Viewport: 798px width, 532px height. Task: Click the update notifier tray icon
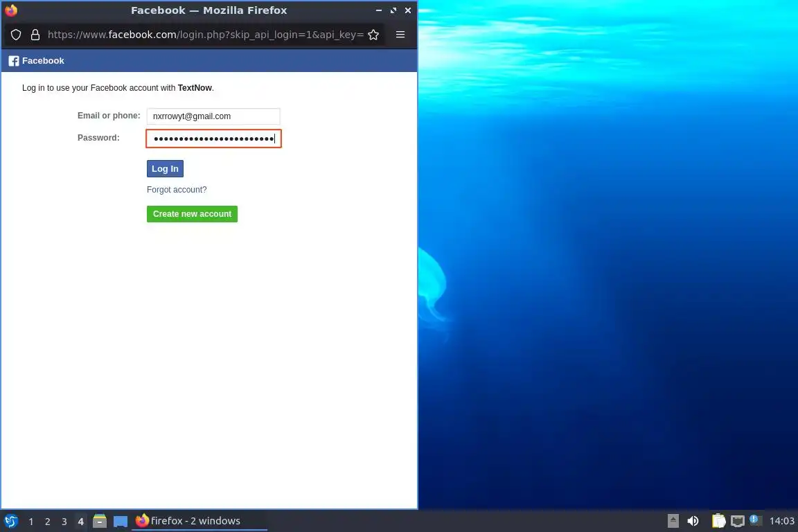click(756, 520)
